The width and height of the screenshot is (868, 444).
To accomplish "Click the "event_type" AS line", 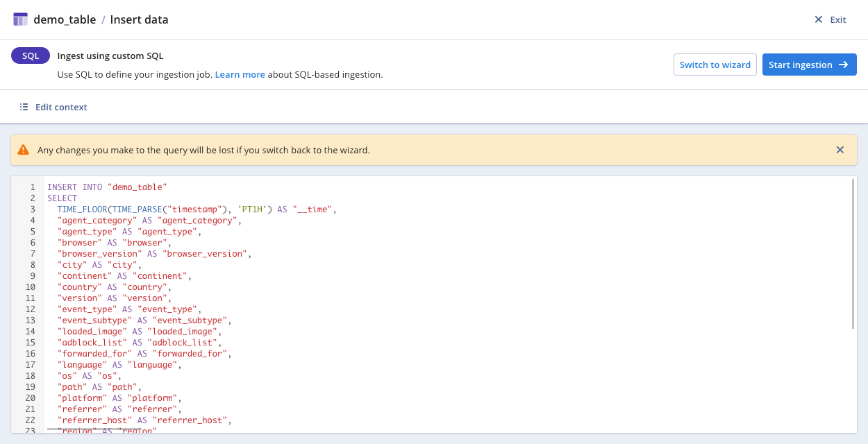I will (128, 309).
